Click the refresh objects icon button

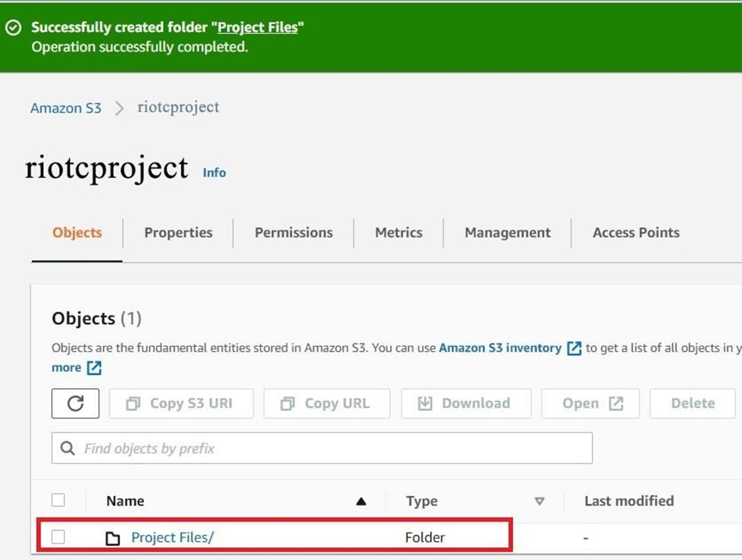click(x=75, y=403)
